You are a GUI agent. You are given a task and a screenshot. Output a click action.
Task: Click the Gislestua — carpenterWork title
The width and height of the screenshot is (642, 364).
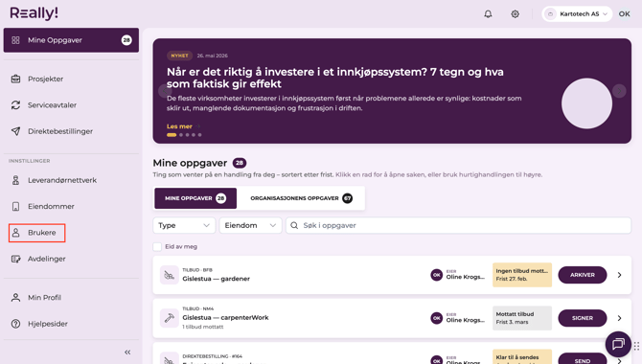[x=225, y=318]
